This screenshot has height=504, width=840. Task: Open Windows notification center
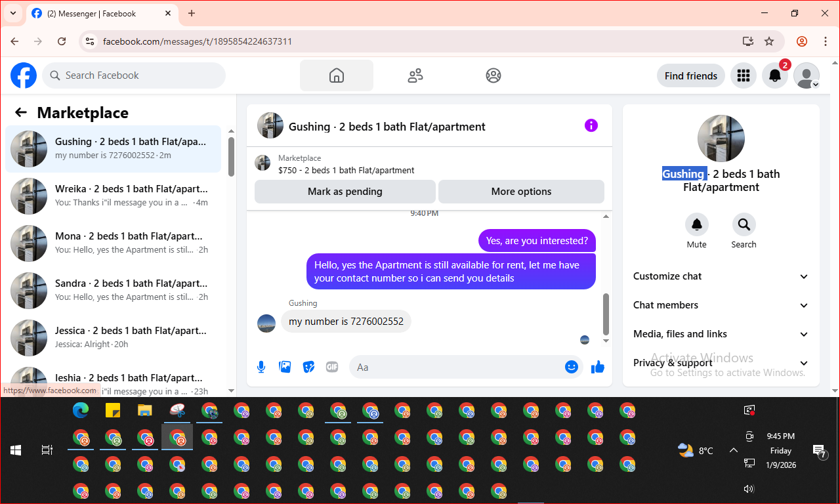[820, 450]
